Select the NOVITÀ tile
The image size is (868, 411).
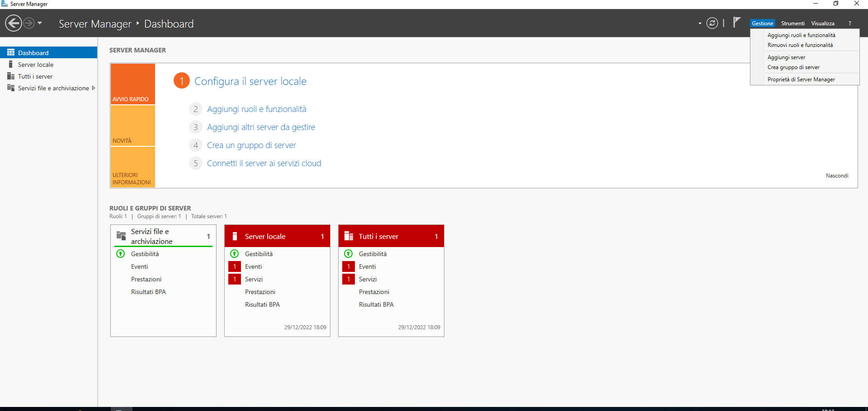[133, 126]
